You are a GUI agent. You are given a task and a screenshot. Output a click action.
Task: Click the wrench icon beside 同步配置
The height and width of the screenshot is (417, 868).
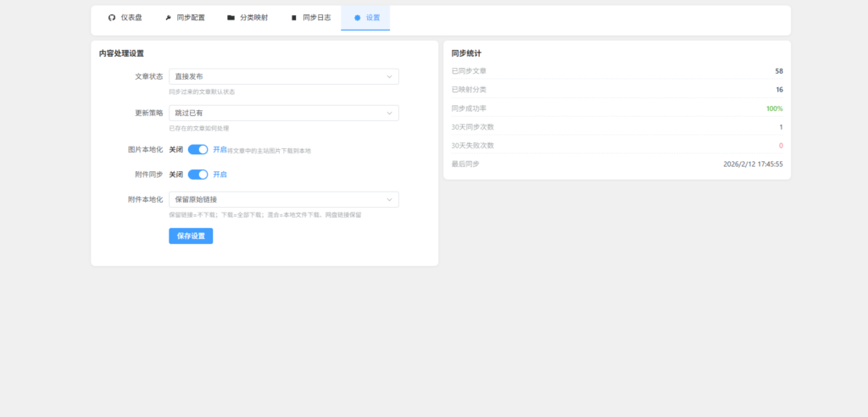point(168,17)
